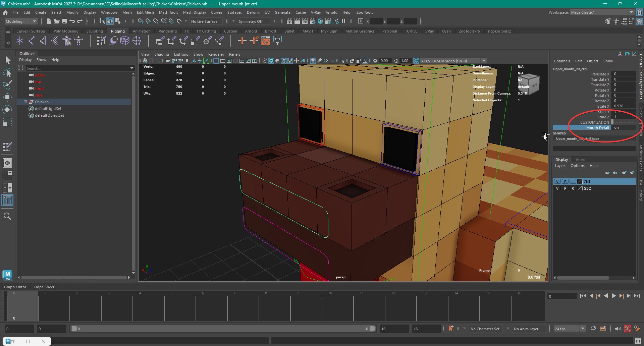Open Channels menu in Channel Box
The height and width of the screenshot is (346, 644).
pos(562,61)
